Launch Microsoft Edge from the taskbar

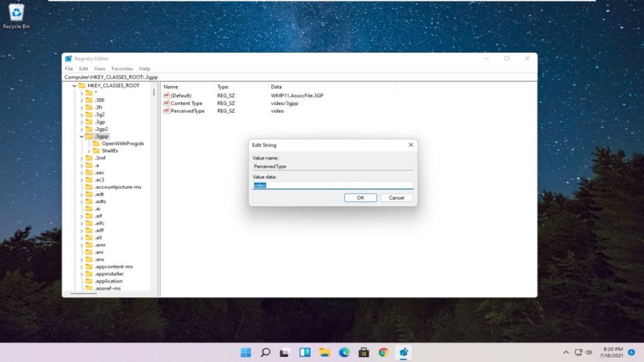pyautogui.click(x=344, y=353)
